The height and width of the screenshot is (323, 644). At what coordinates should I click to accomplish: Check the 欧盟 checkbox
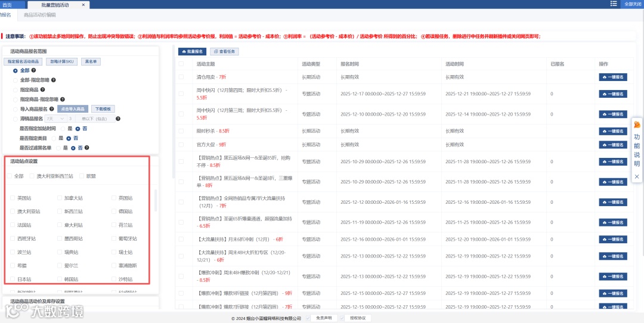click(x=81, y=176)
